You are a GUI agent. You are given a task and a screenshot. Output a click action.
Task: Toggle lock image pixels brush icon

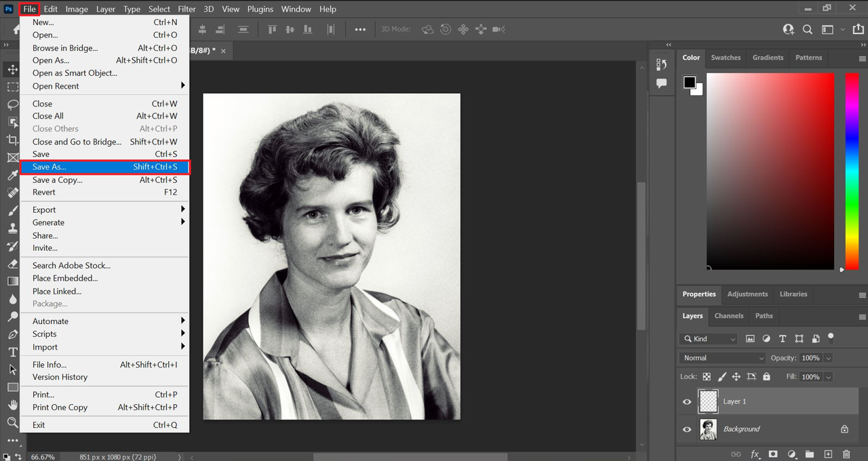tap(722, 377)
